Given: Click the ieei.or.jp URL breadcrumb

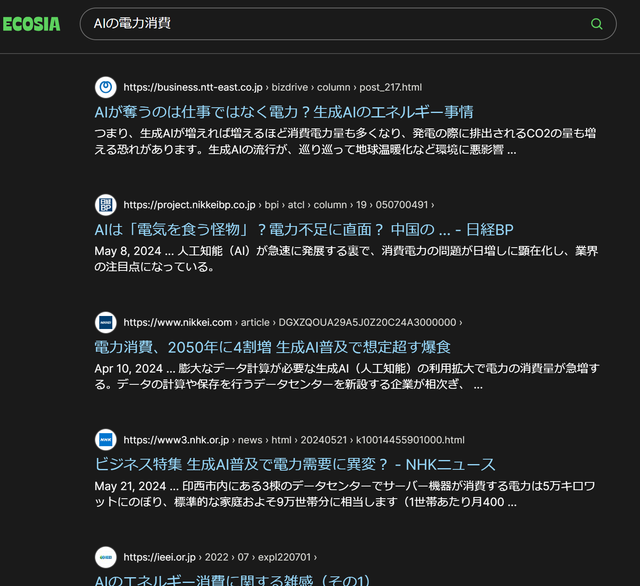Looking at the screenshot, I should pyautogui.click(x=220, y=557).
